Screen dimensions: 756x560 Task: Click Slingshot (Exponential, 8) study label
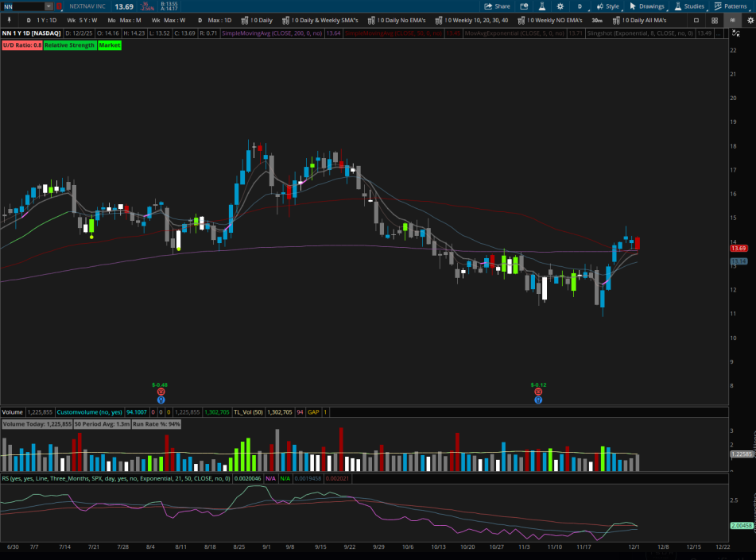click(640, 33)
